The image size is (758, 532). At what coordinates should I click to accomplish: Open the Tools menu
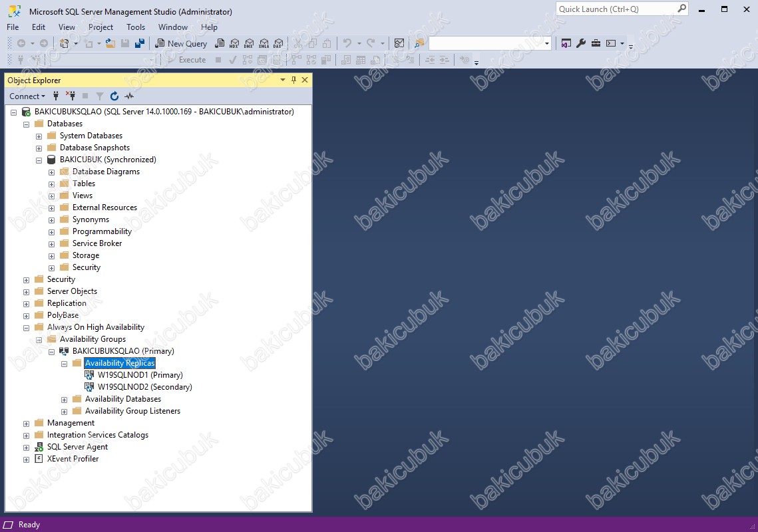pos(136,27)
